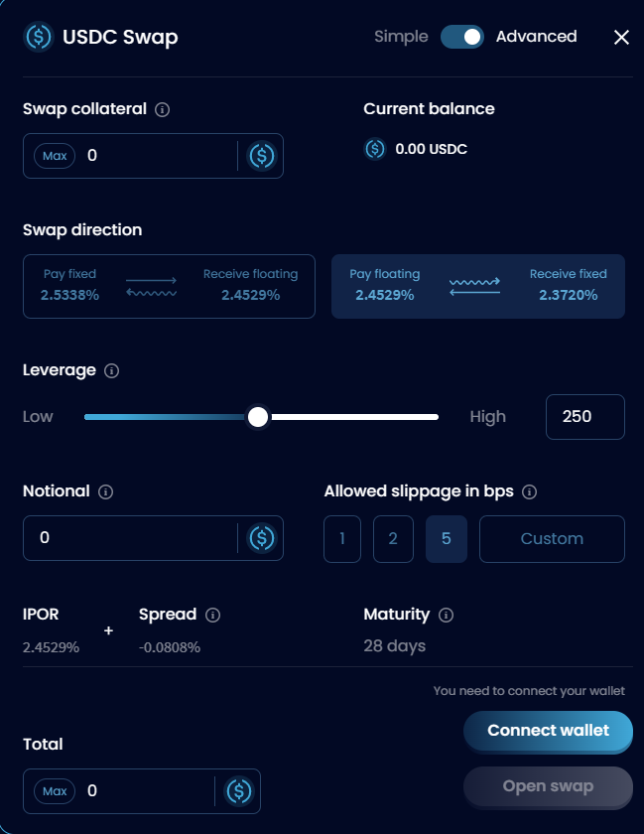The height and width of the screenshot is (834, 644).
Task: Toggle the Simple/Advanced mode switch
Action: click(462, 37)
